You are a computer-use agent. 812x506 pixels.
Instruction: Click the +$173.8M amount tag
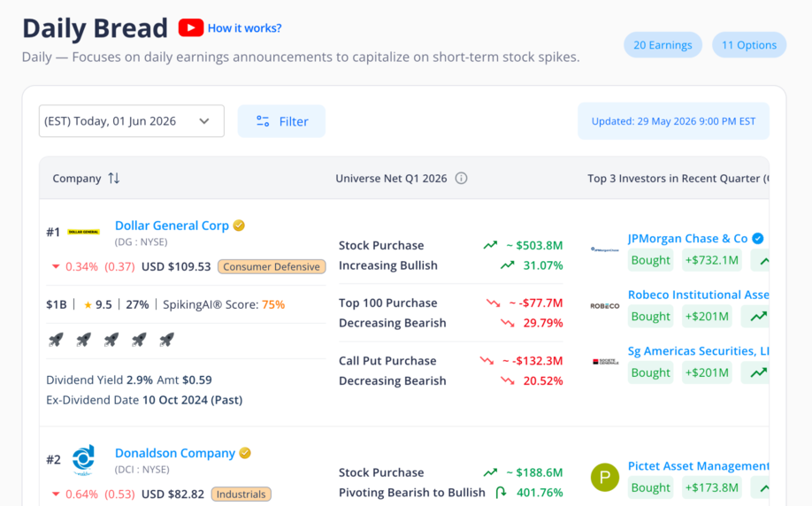[711, 487]
